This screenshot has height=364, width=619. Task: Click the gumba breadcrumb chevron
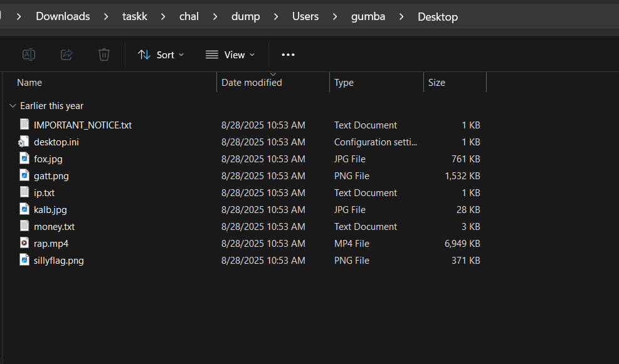click(x=401, y=16)
